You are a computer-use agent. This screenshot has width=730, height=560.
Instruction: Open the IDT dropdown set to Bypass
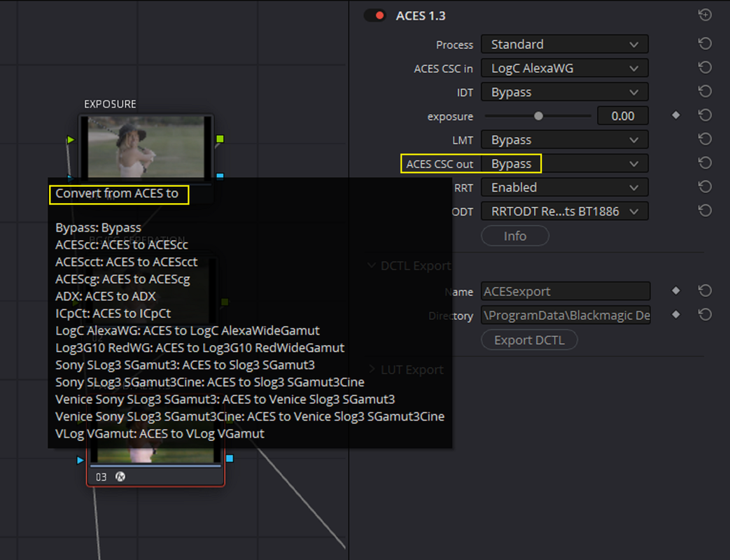point(564,92)
